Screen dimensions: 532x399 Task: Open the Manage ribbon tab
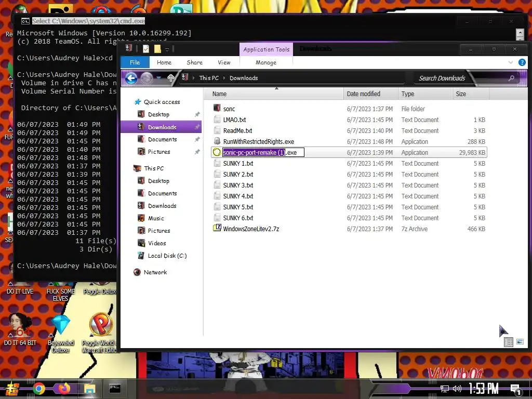point(266,62)
